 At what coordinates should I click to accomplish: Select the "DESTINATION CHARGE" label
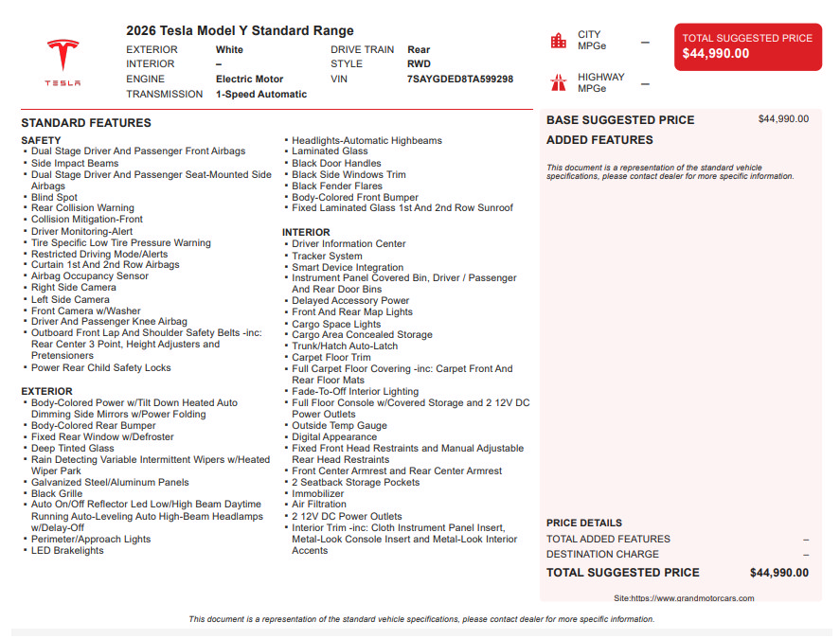tap(602, 555)
